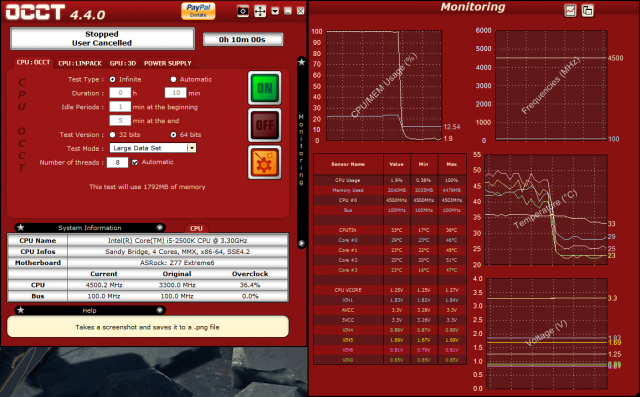Viewport: 640px width, 397px height.
Task: Switch to the CPU:OCCT tab
Action: click(x=33, y=62)
